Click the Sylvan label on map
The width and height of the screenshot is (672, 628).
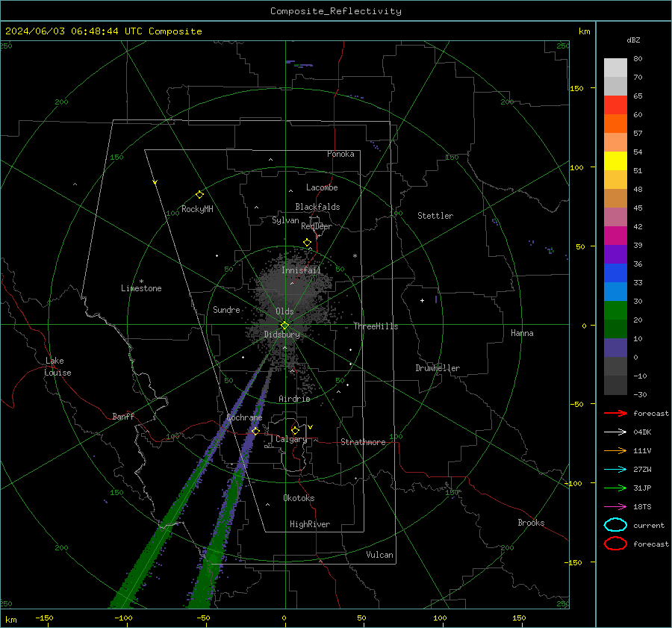click(x=285, y=220)
